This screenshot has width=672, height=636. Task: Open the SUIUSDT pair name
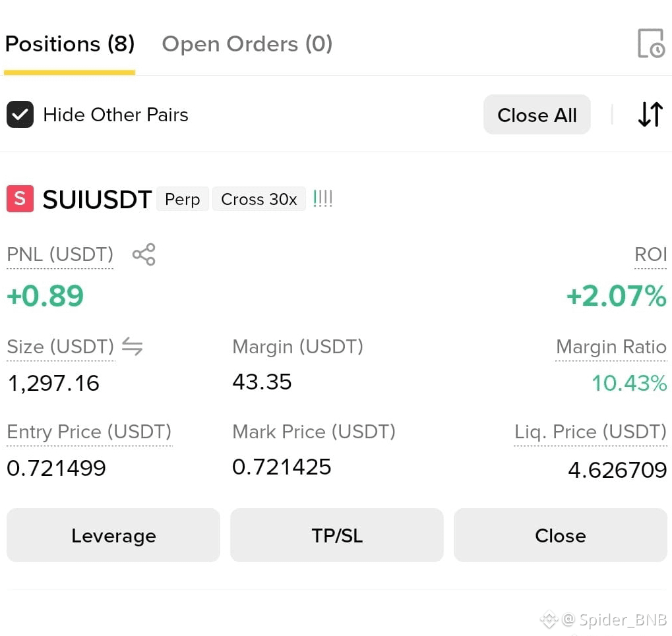97,199
